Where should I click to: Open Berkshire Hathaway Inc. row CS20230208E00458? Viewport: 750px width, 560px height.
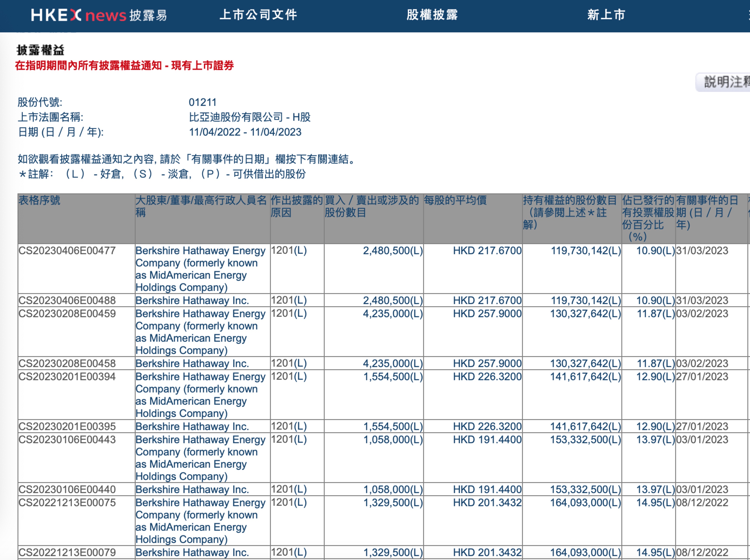(x=192, y=364)
